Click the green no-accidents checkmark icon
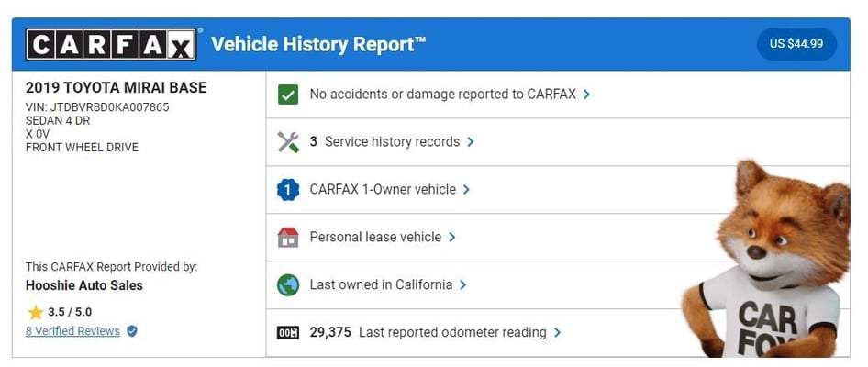The image size is (868, 367). (288, 94)
